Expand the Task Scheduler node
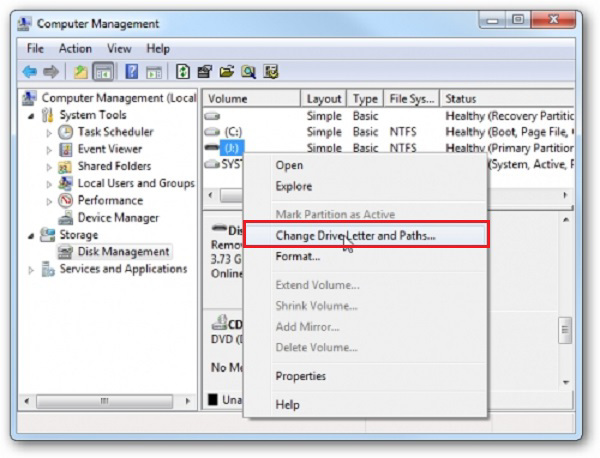The height and width of the screenshot is (458, 600). [49, 133]
